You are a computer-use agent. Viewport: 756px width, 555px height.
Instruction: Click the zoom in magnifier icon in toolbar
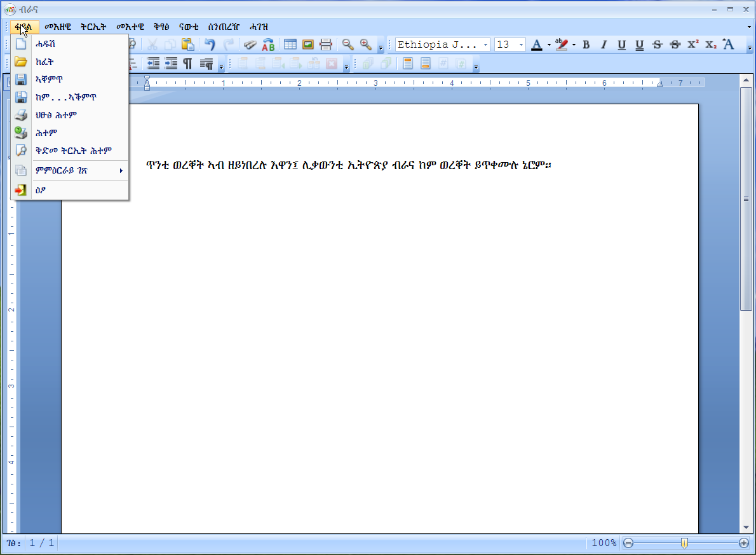coord(366,45)
